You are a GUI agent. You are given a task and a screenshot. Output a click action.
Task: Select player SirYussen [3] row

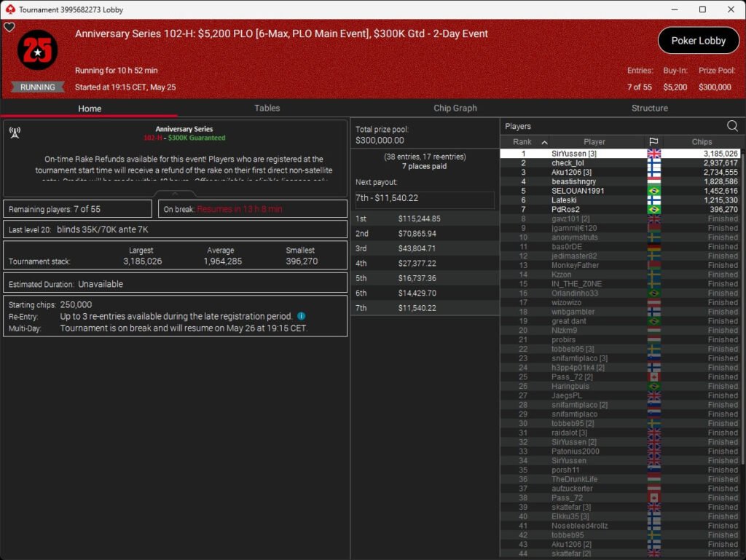coord(620,154)
